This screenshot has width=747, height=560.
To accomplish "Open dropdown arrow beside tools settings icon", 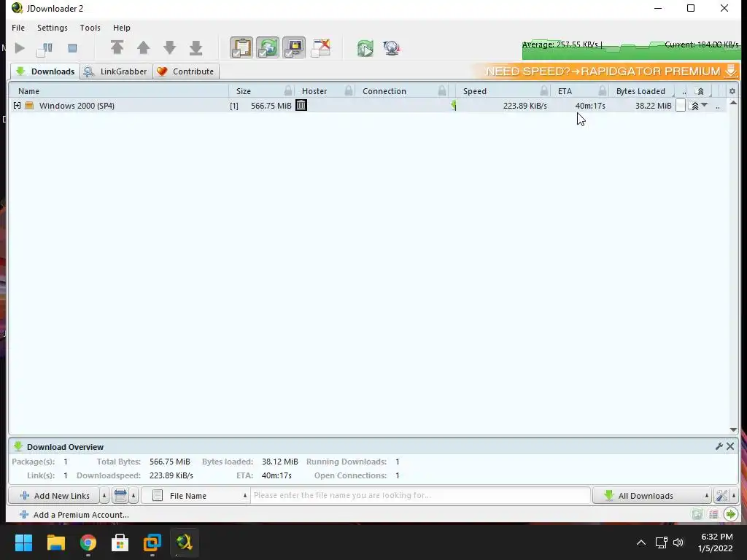I will pos(734,496).
